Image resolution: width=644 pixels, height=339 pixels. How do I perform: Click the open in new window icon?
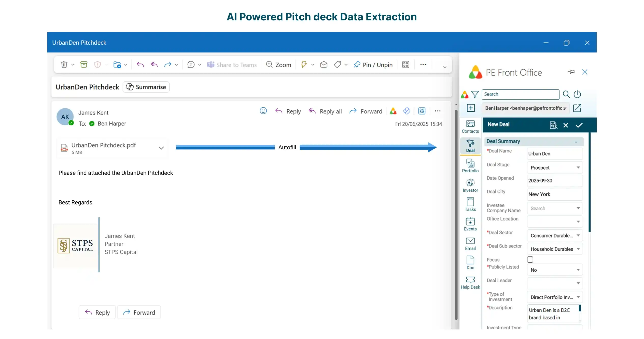(x=577, y=108)
